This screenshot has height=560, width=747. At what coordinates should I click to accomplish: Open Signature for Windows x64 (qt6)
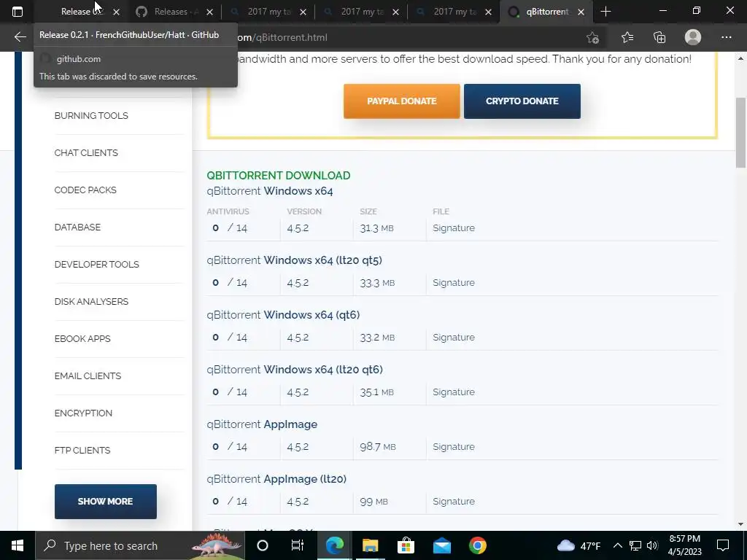(454, 338)
